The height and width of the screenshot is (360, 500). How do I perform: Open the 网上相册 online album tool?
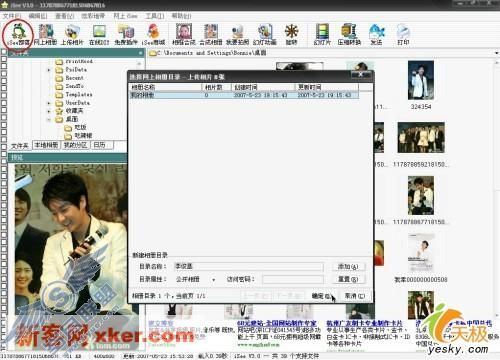click(46, 35)
